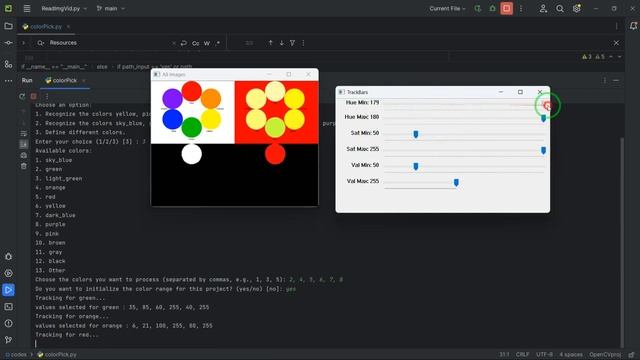Click the Hue Max slider handle
This screenshot has height=360, width=640.
[543, 118]
